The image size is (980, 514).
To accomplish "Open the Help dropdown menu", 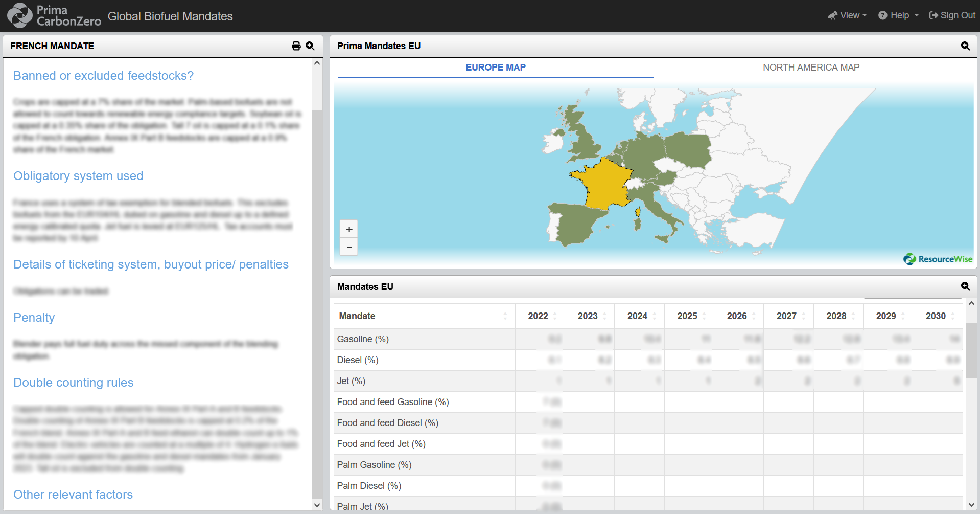I will tap(898, 15).
